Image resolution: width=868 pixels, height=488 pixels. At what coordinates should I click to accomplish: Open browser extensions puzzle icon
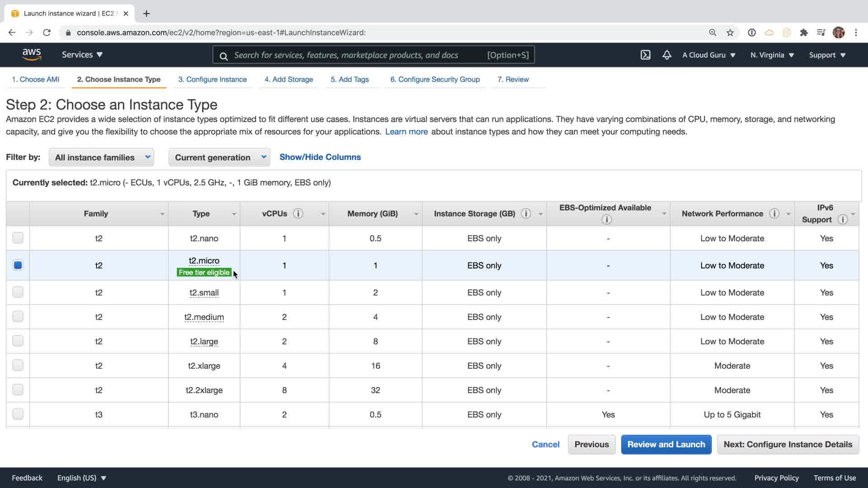tap(803, 33)
